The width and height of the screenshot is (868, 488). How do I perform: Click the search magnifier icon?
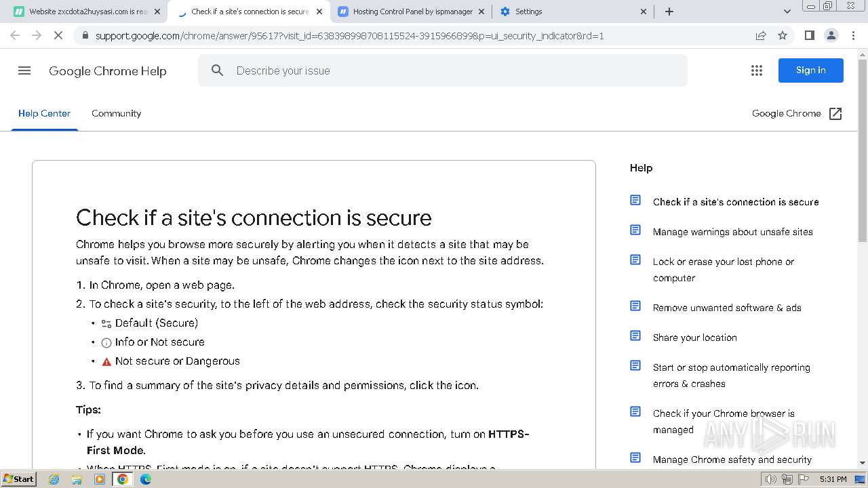click(217, 70)
